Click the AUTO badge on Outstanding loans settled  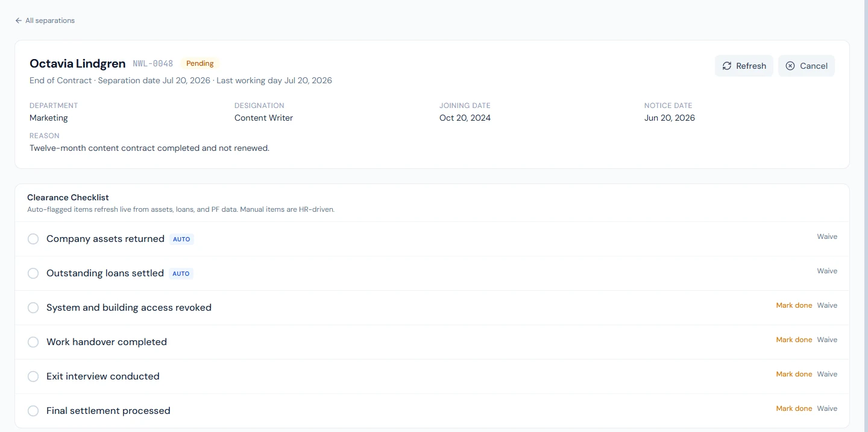(x=181, y=273)
